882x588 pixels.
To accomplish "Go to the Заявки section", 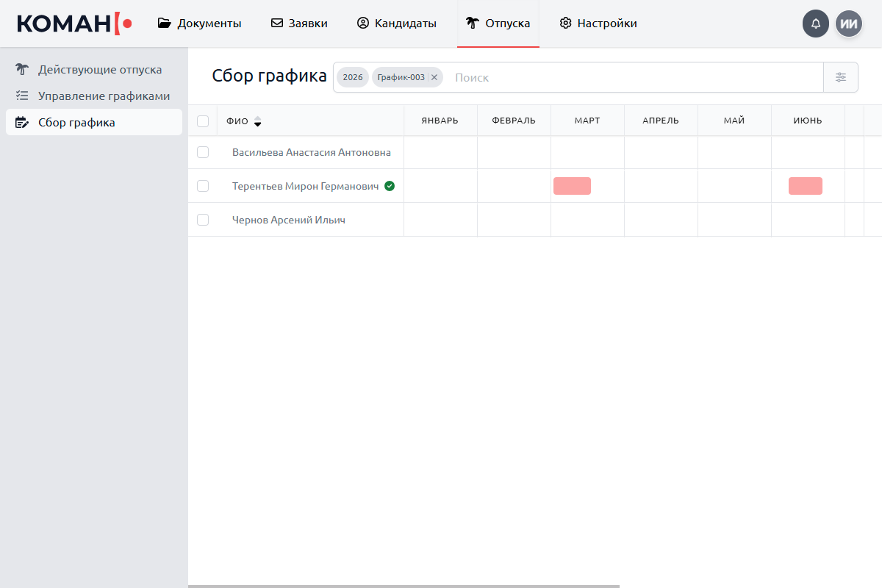I will (x=299, y=24).
